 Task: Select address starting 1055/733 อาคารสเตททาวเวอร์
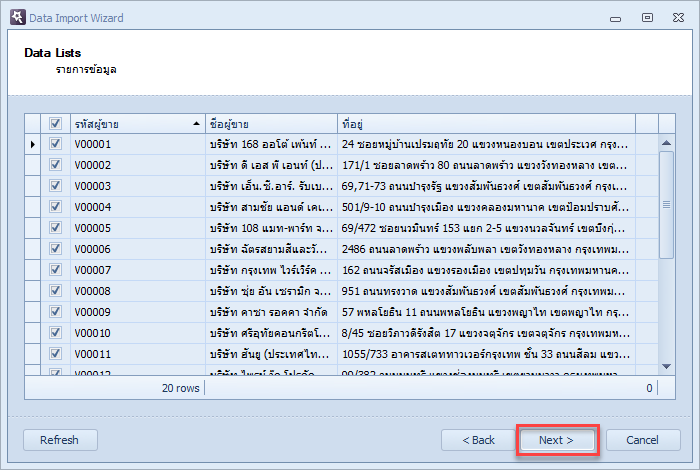coord(486,354)
